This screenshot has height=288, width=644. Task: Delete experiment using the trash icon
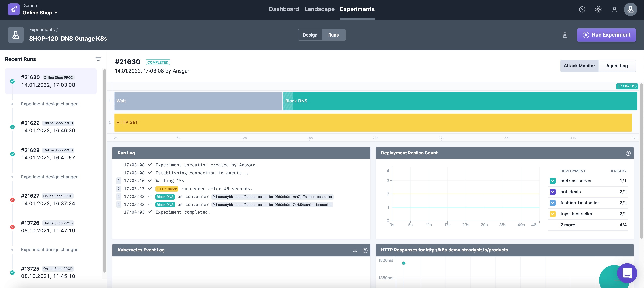pos(565,35)
